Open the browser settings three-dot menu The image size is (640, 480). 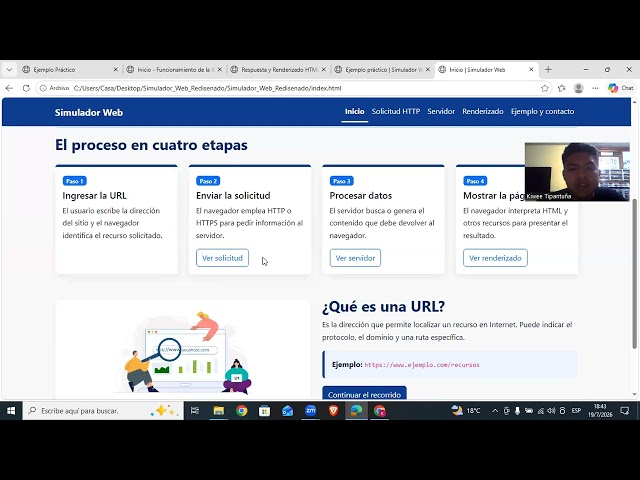pyautogui.click(x=595, y=88)
